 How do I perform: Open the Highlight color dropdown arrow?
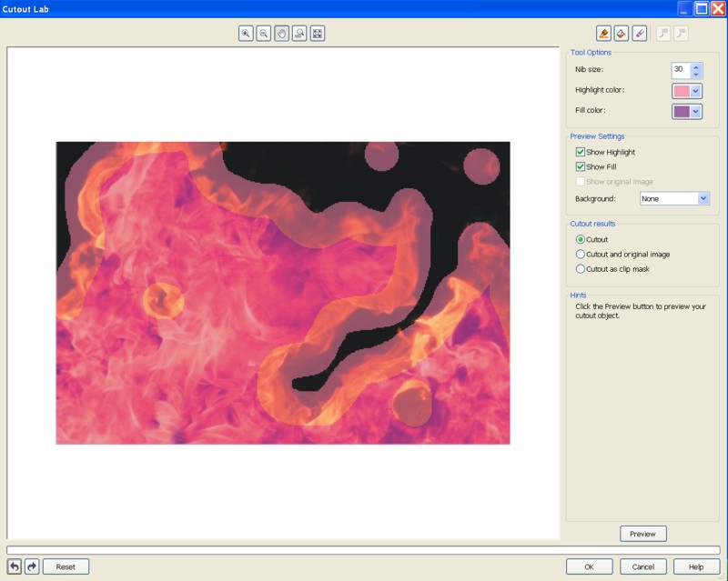(695, 91)
